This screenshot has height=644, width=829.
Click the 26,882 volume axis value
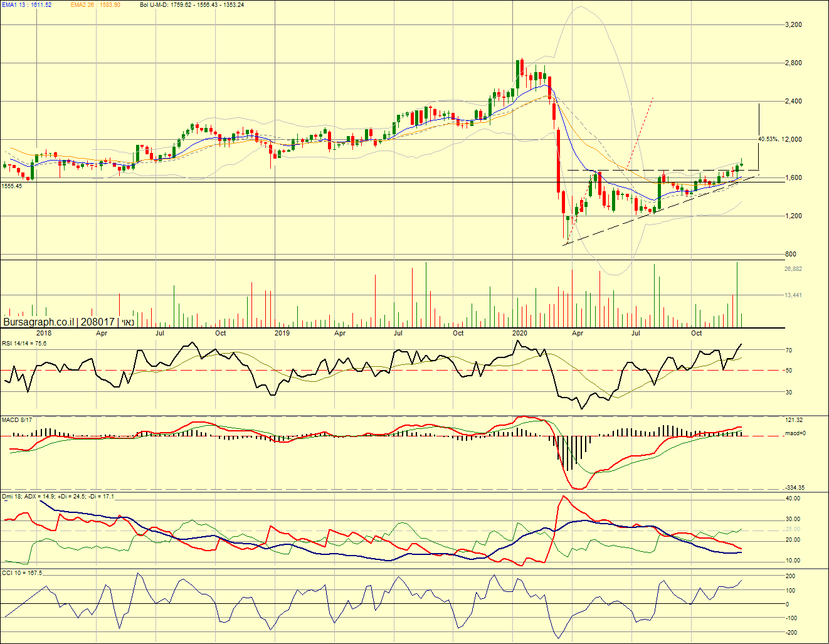click(x=793, y=268)
